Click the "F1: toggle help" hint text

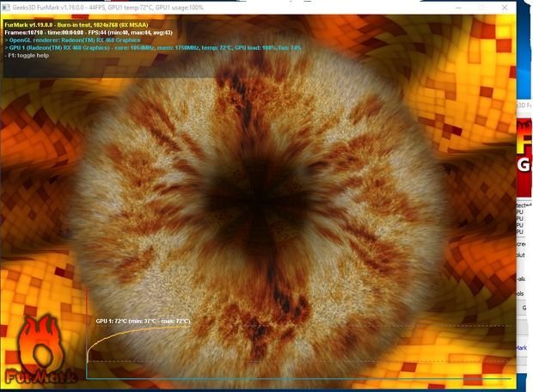[28, 55]
